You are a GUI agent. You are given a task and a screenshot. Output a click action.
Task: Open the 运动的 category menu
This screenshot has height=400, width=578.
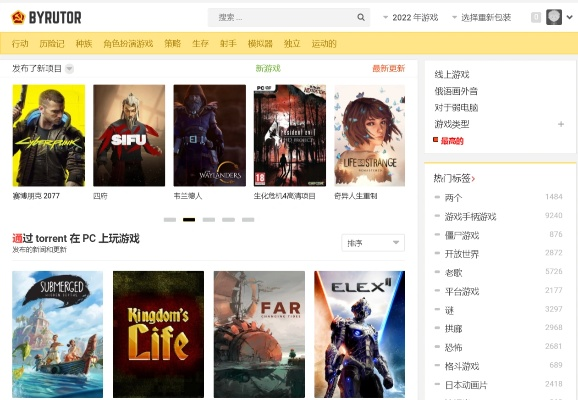pyautogui.click(x=324, y=44)
